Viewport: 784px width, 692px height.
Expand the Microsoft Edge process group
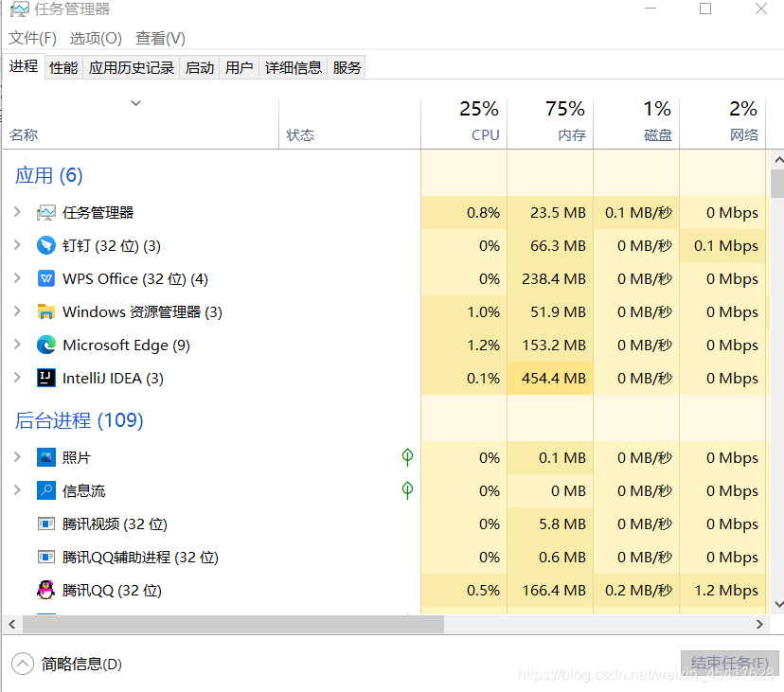[17, 345]
